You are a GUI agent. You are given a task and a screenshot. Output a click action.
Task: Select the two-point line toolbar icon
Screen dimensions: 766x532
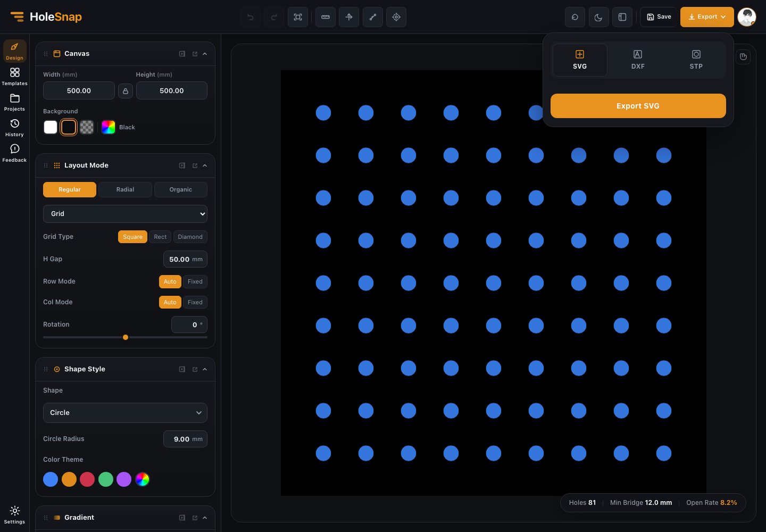(x=373, y=17)
